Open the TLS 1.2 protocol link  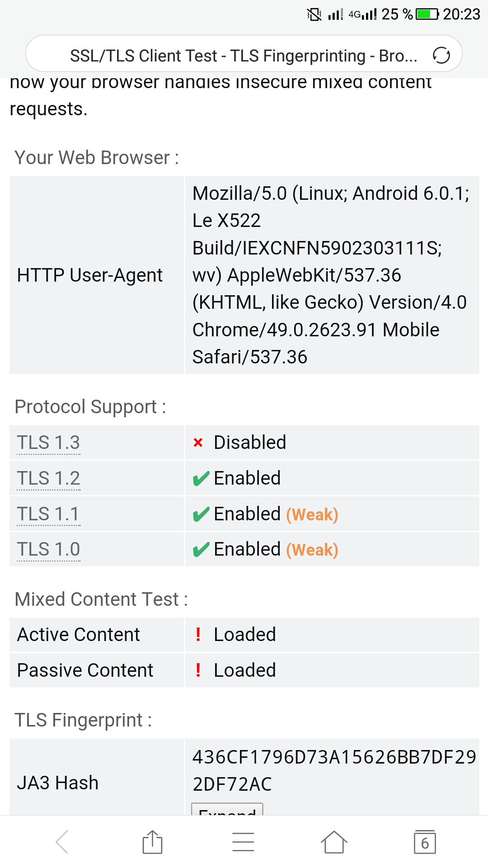pos(48,478)
